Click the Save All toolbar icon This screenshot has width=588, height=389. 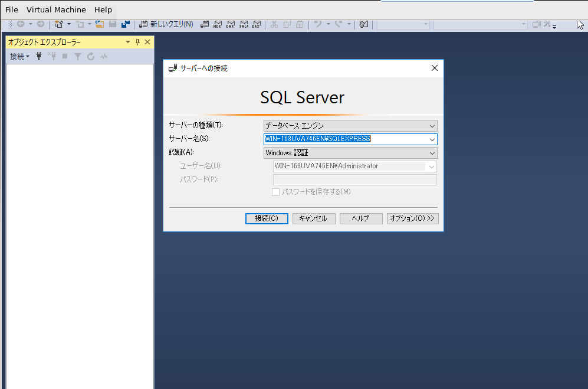coord(125,24)
